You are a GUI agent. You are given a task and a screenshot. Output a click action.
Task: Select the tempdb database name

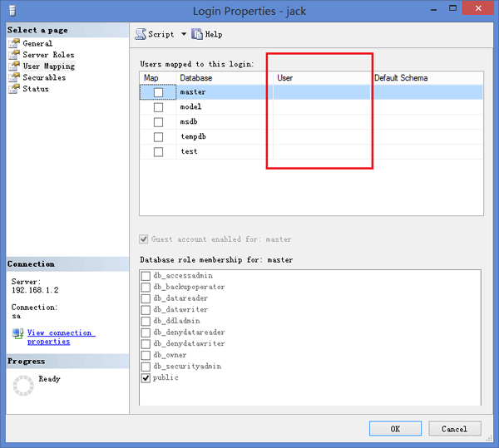coord(193,136)
